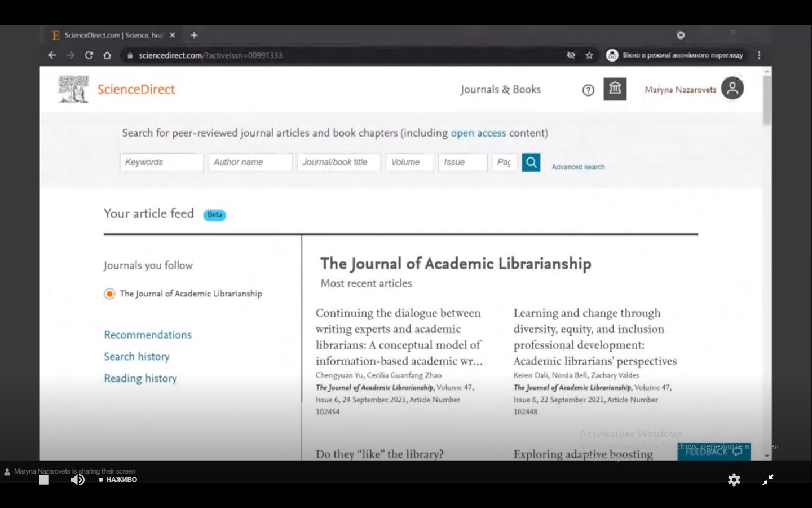Open Journals & Books menu
Viewport: 812px width, 508px height.
point(500,89)
